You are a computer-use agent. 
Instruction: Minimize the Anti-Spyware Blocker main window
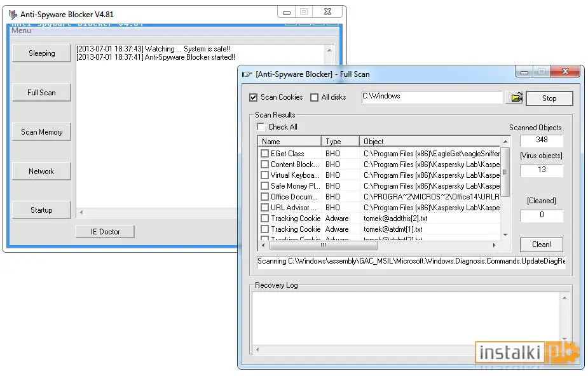(x=287, y=12)
